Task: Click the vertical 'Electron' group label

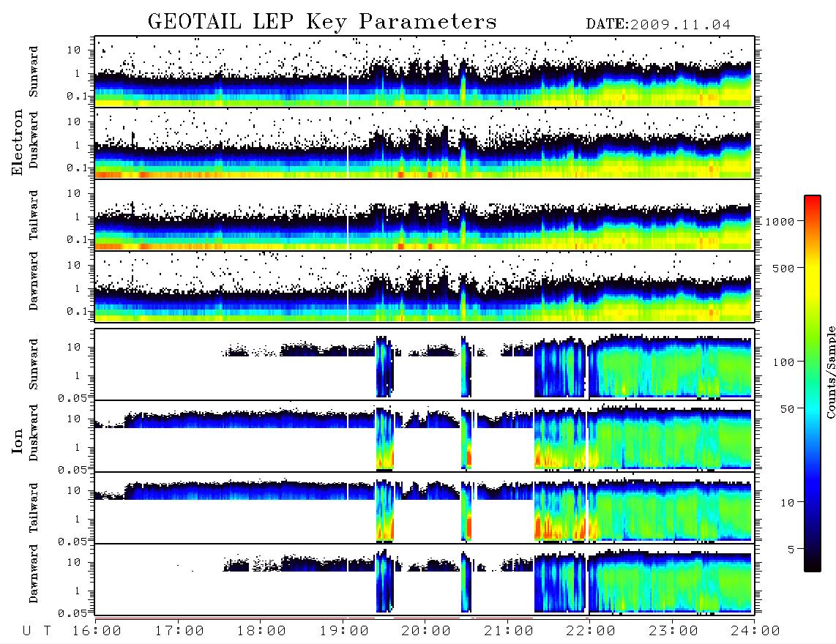Action: pos(17,142)
